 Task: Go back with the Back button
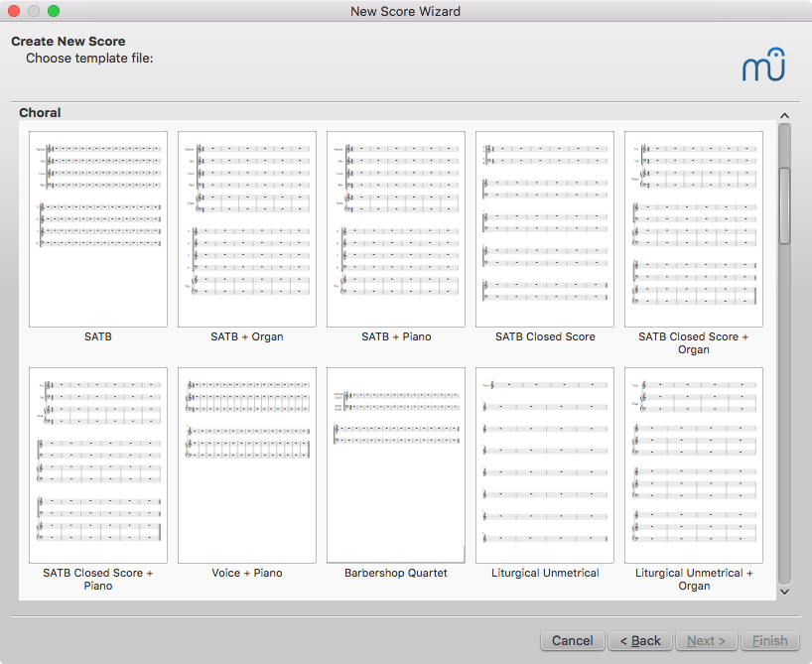[x=640, y=641]
